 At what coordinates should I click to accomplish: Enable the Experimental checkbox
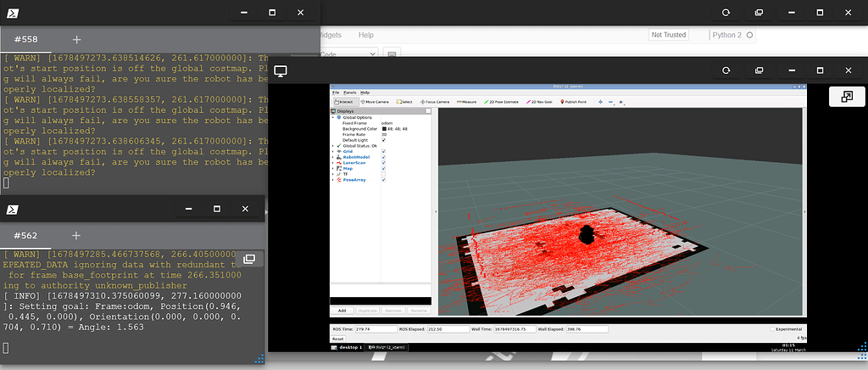click(773, 329)
